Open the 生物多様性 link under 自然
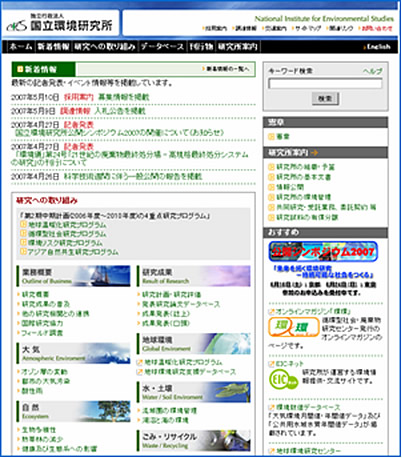 [x=39, y=430]
